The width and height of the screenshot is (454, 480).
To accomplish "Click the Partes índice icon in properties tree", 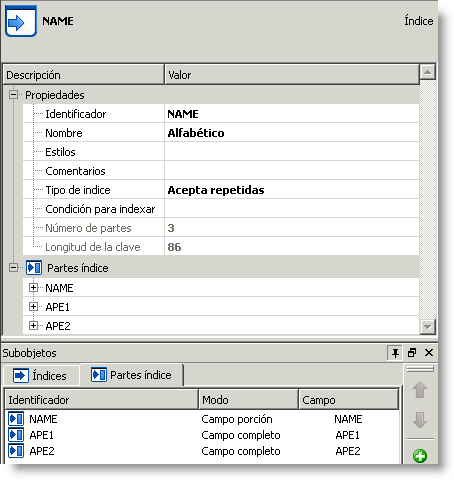I will 34,268.
